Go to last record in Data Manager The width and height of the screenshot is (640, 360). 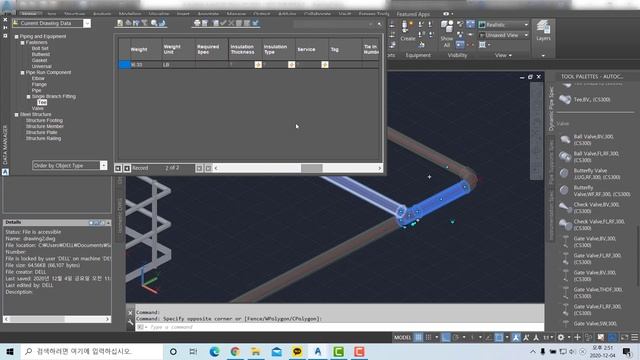pyautogui.click(x=208, y=168)
